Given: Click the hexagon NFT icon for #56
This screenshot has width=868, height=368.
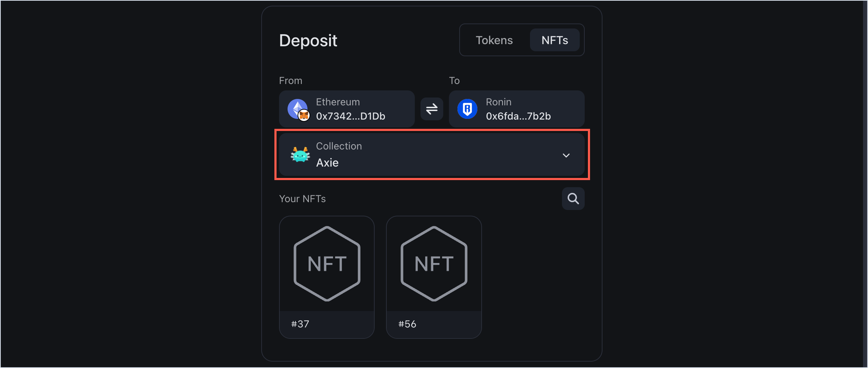Looking at the screenshot, I should tap(434, 264).
